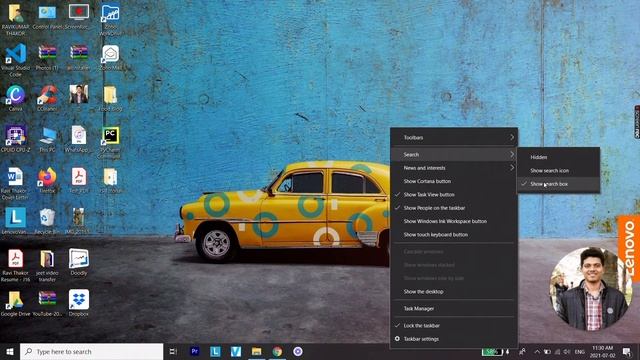Viewport: 640px width, 360px height.
Task: Click the volume icon in the tray
Action: point(567,351)
